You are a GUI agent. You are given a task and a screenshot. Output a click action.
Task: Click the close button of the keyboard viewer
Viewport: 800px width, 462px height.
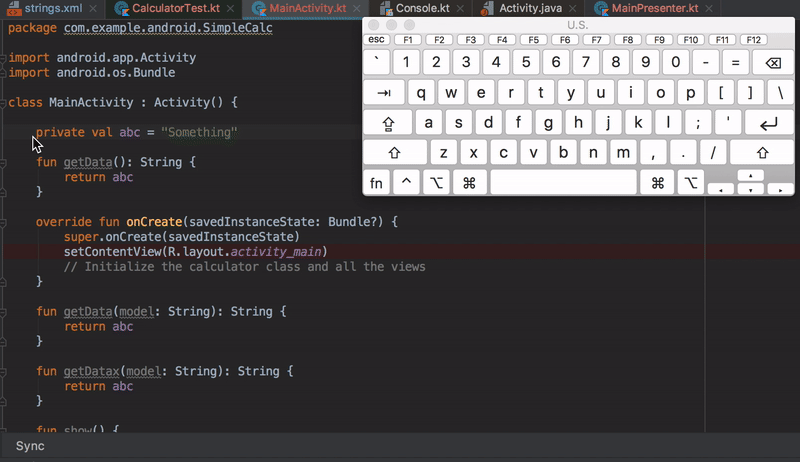click(x=373, y=25)
